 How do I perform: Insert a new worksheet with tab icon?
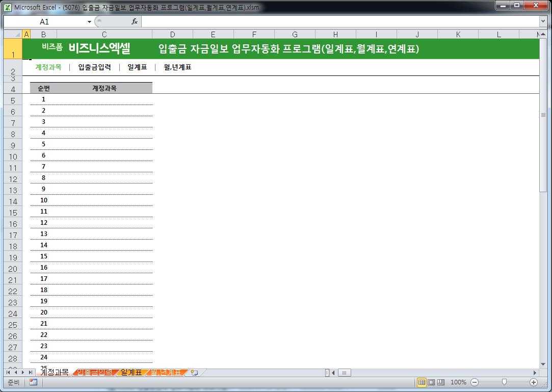tap(194, 372)
